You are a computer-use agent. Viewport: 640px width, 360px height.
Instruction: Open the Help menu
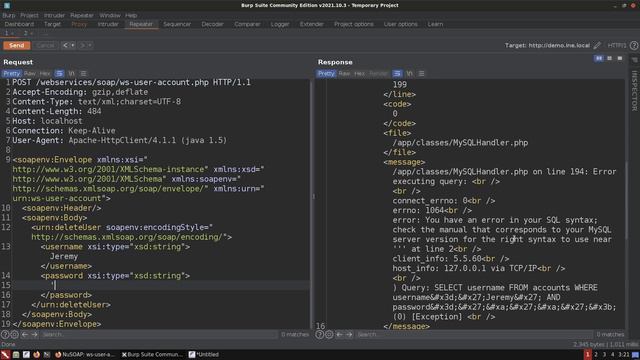131,15
